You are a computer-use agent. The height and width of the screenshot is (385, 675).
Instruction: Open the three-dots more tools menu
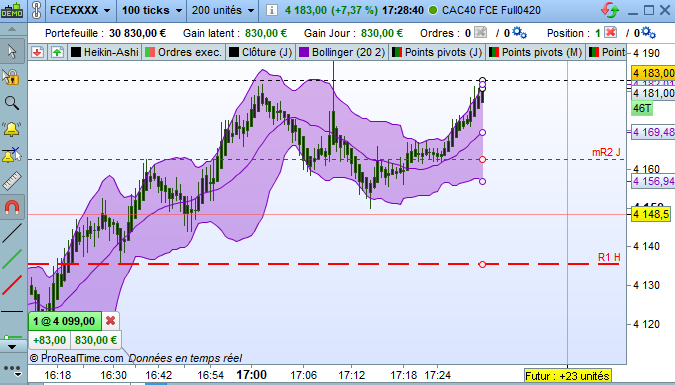click(12, 369)
